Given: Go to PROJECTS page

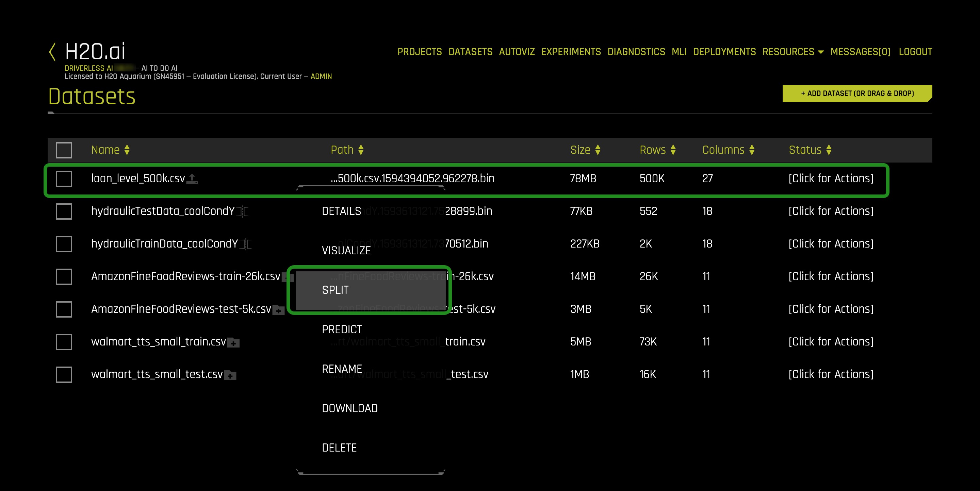Looking at the screenshot, I should click(420, 52).
